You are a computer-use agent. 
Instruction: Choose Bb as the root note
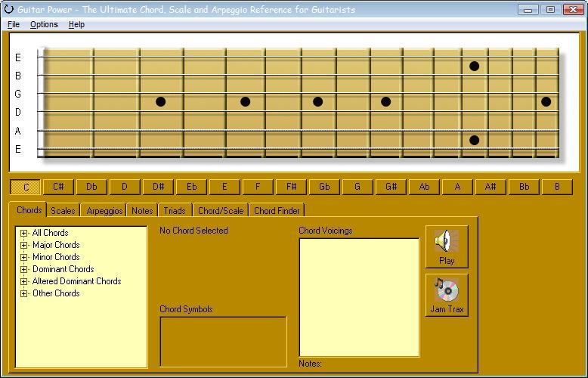[524, 187]
